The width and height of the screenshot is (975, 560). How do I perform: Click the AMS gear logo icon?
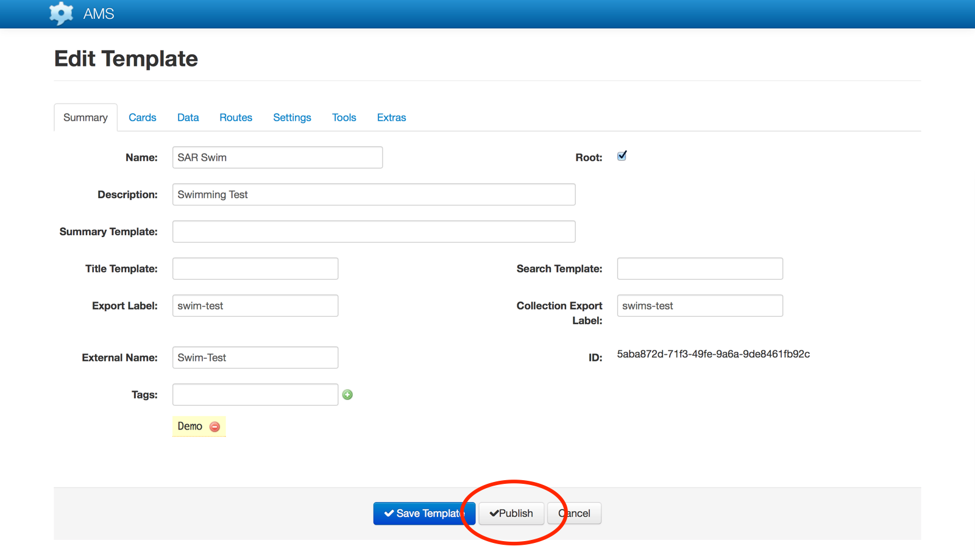click(x=61, y=13)
